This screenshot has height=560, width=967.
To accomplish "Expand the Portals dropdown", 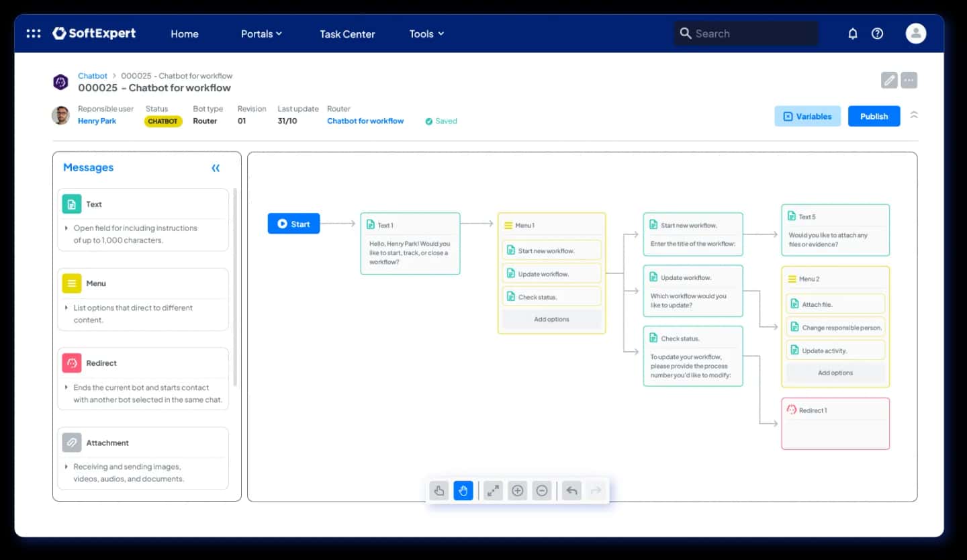I will 261,34.
